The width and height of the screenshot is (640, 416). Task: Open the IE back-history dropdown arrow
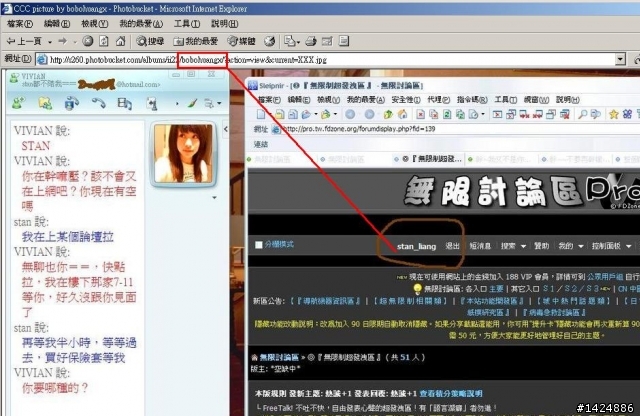[50, 42]
